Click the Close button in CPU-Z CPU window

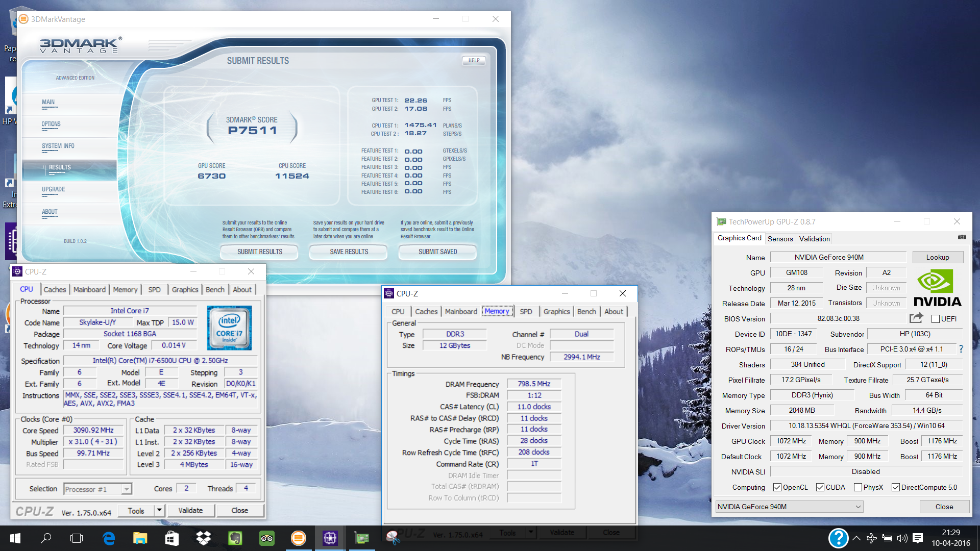239,510
